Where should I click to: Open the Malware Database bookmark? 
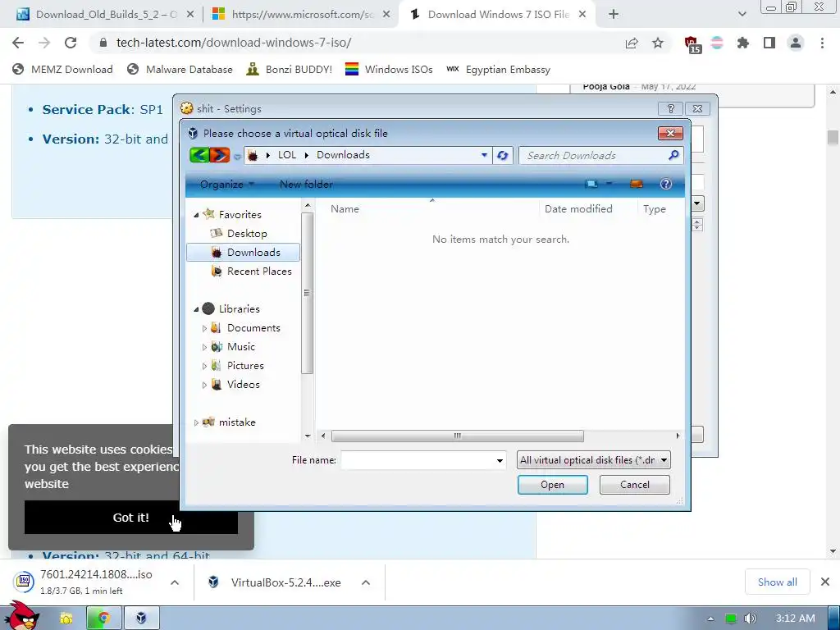180,70
